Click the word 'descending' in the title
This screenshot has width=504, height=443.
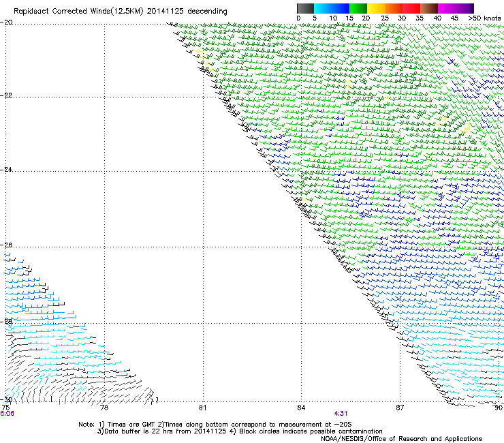tap(207, 12)
